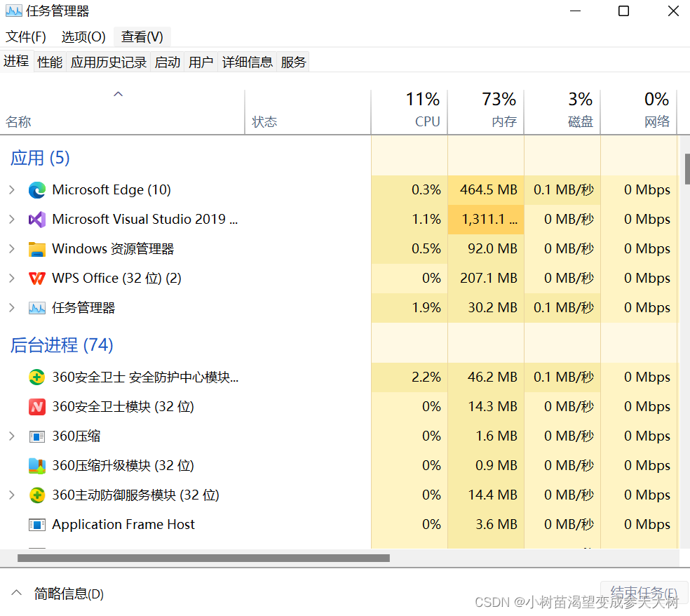Select the 应用 (5) group heading

40,158
